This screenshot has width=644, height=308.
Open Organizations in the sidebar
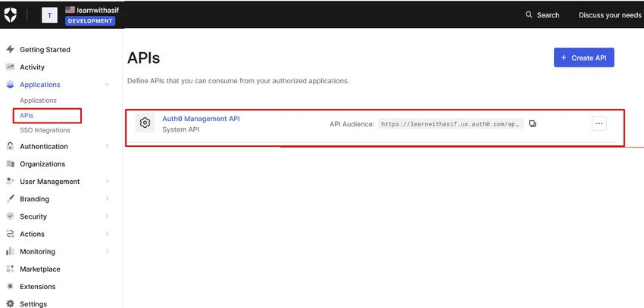[42, 163]
